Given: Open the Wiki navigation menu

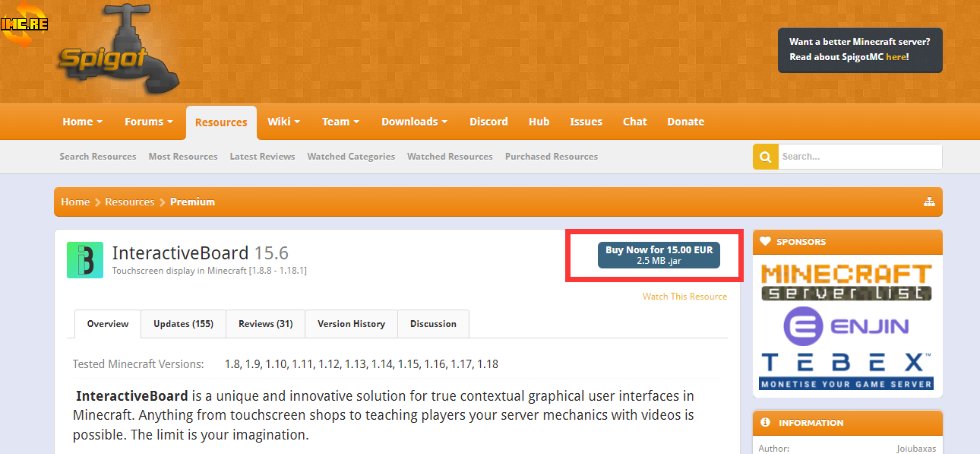Looking at the screenshot, I should click(x=283, y=122).
